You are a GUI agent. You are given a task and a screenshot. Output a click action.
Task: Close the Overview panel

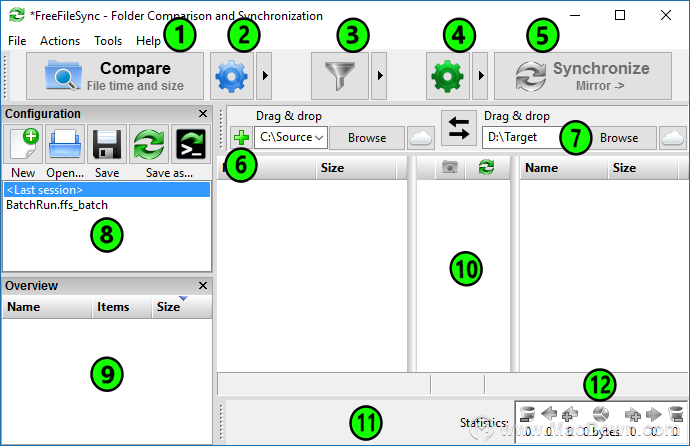(203, 285)
